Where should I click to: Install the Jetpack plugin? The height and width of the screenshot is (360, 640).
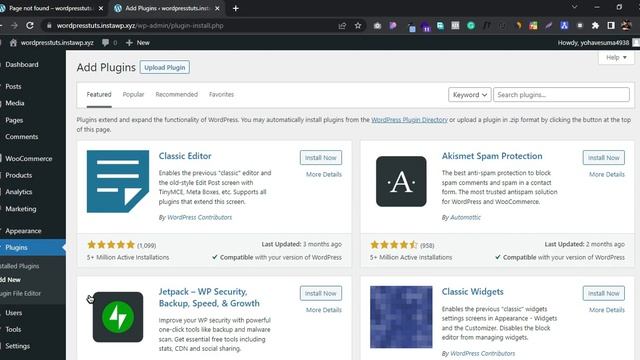321,293
